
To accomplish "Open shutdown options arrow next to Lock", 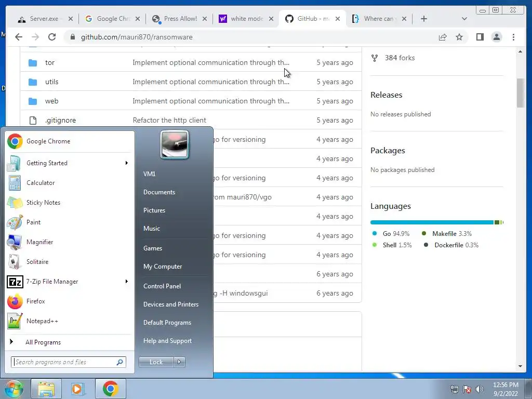I will point(179,362).
